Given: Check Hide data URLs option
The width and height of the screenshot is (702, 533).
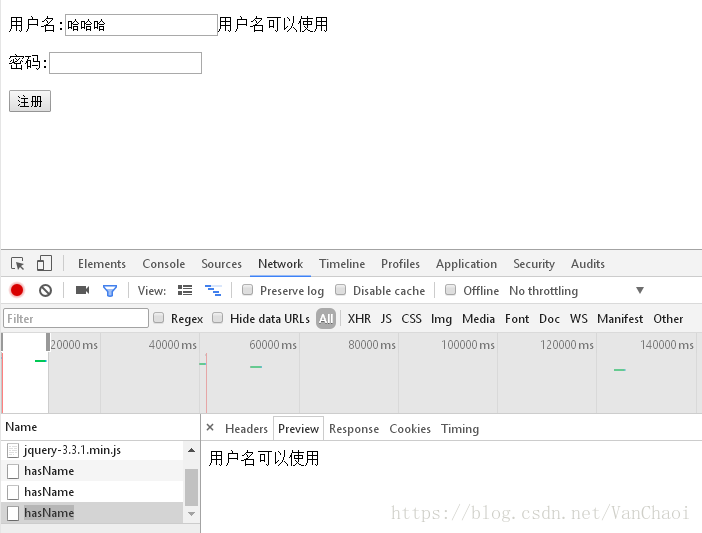Looking at the screenshot, I should pyautogui.click(x=218, y=318).
